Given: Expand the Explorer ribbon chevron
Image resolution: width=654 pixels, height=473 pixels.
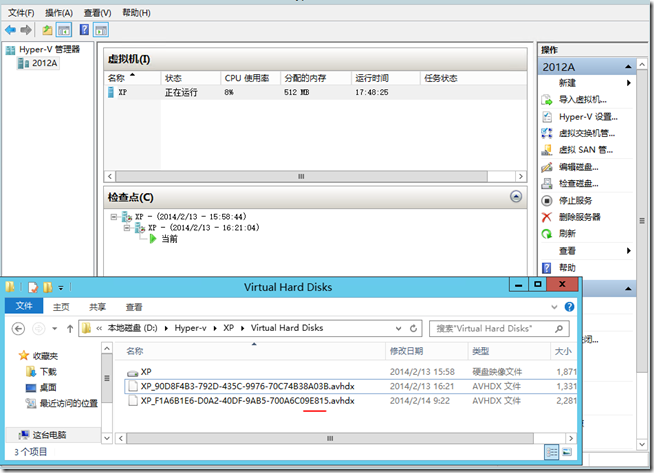Looking at the screenshot, I should 554,307.
